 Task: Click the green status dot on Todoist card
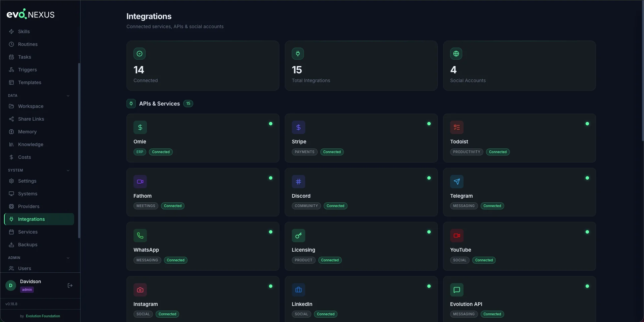[x=587, y=124]
